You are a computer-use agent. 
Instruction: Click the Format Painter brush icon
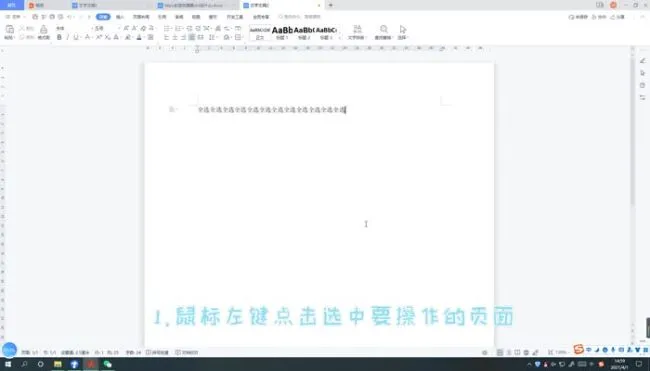pyautogui.click(x=44, y=29)
